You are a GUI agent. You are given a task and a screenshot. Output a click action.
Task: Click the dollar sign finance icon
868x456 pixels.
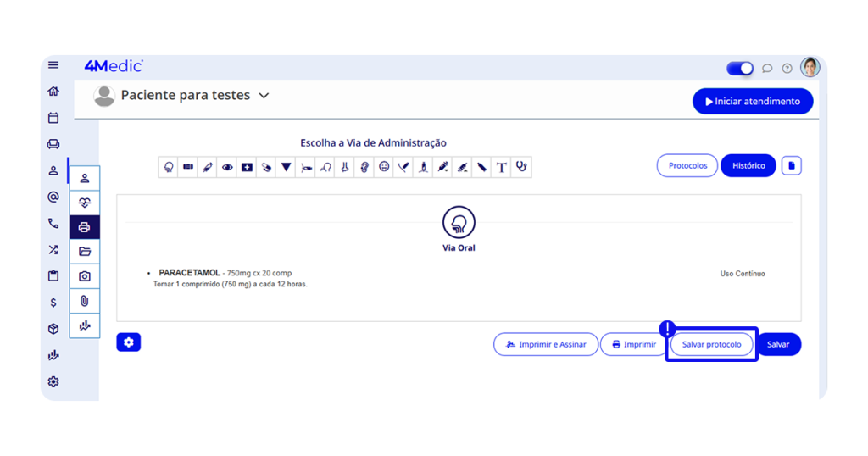[x=53, y=303]
